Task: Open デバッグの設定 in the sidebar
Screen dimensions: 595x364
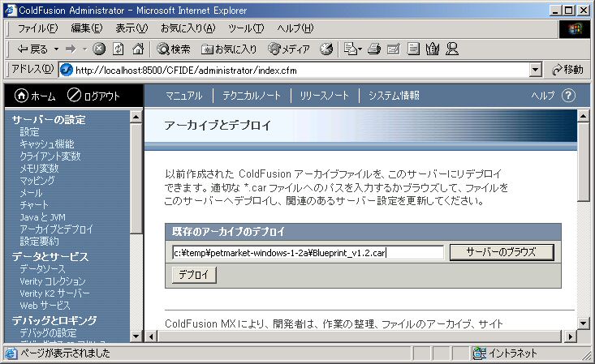Action: [48, 333]
